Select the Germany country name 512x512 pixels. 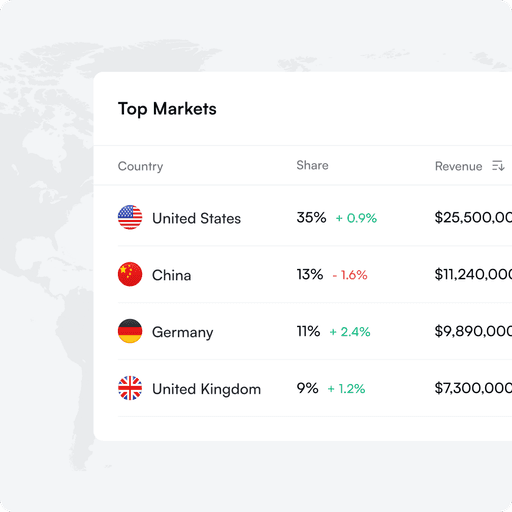182,332
